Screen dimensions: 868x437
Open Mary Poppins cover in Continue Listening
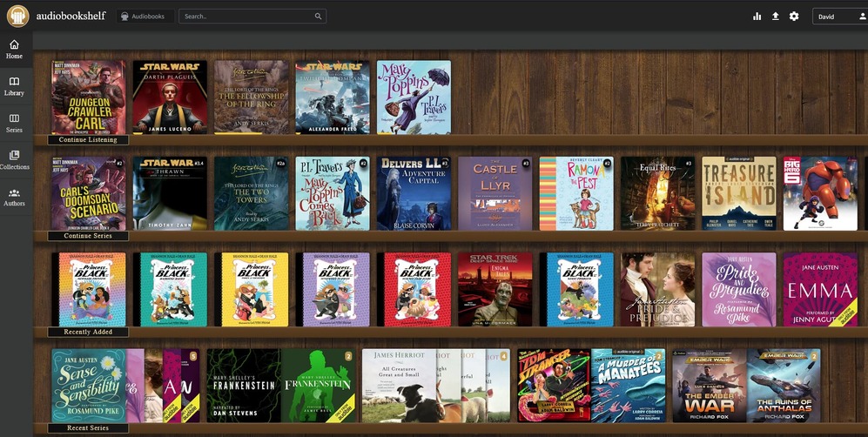tap(414, 97)
